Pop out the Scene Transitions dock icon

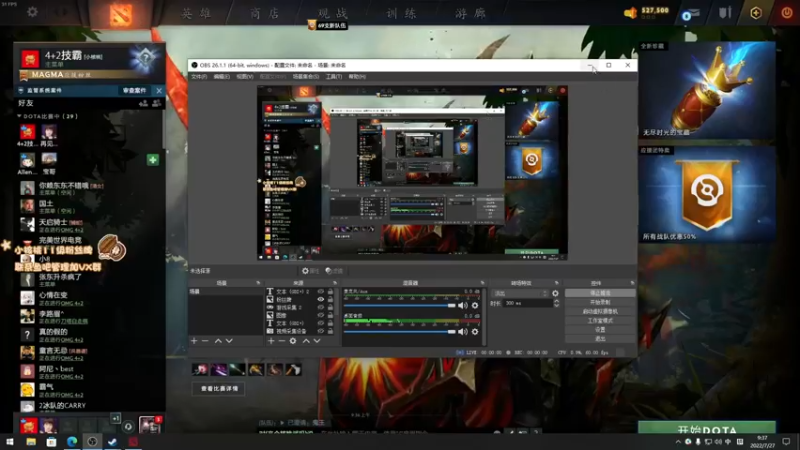tap(556, 283)
